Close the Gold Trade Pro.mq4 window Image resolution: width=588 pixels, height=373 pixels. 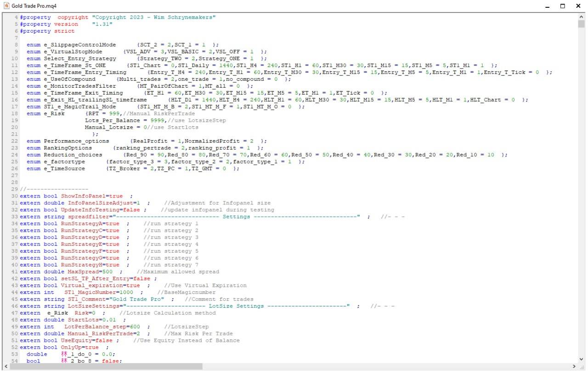click(x=578, y=6)
